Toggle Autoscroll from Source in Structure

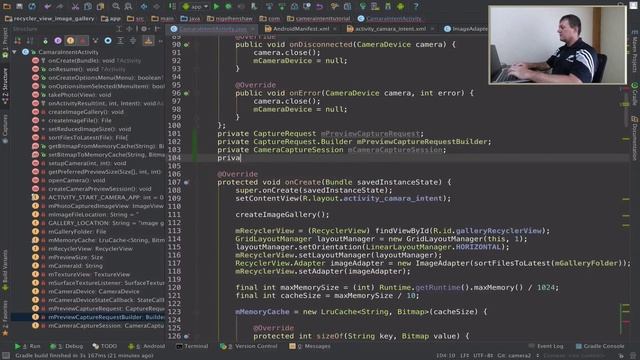148,41
